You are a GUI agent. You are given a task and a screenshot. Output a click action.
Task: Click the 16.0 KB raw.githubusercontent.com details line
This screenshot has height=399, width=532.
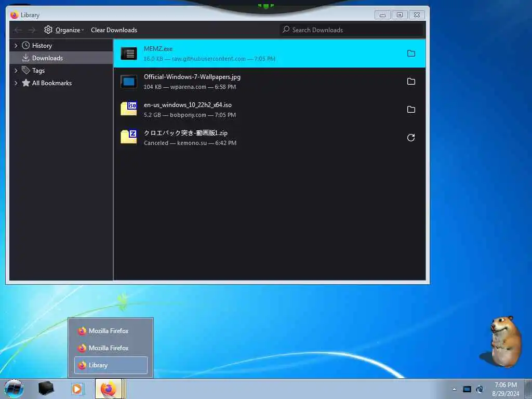point(209,59)
